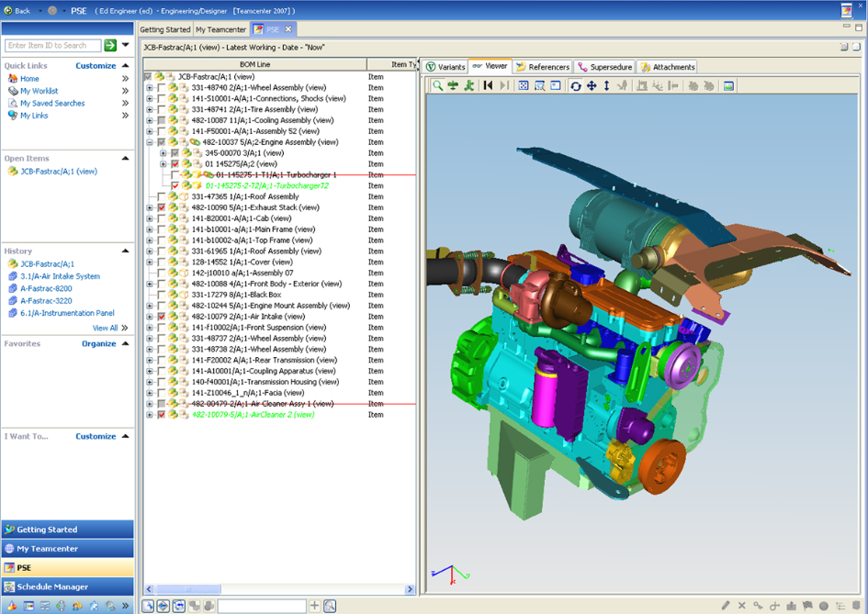This screenshot has width=868, height=614.
Task: Switch to the Getting Started tab
Action: coord(165,29)
